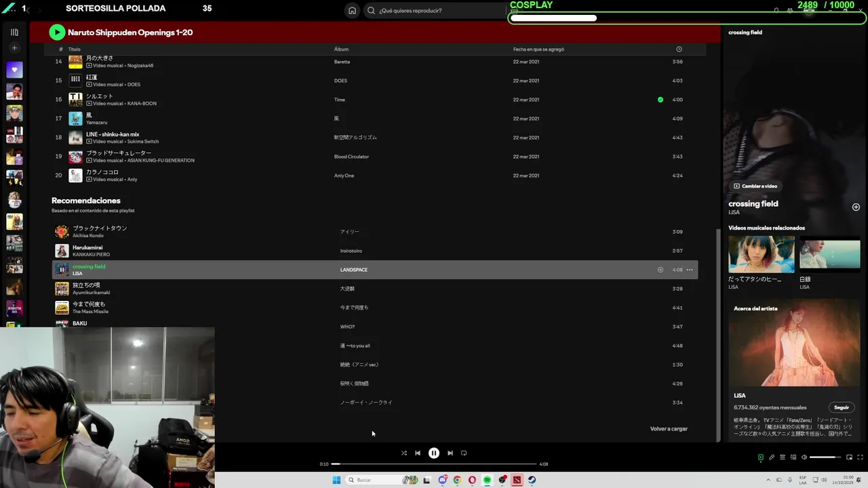The image size is (868, 488).
Task: Select recommended song 旅立ちの唄
Action: 375,289
